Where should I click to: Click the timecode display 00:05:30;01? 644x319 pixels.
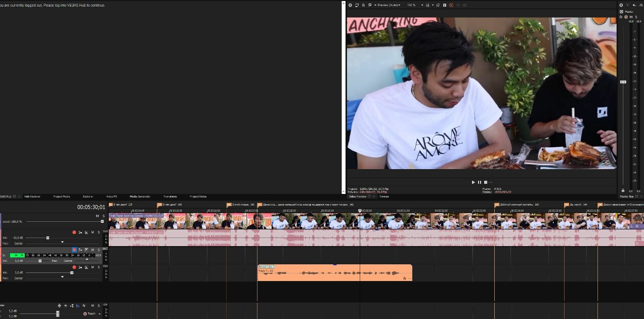(x=91, y=207)
